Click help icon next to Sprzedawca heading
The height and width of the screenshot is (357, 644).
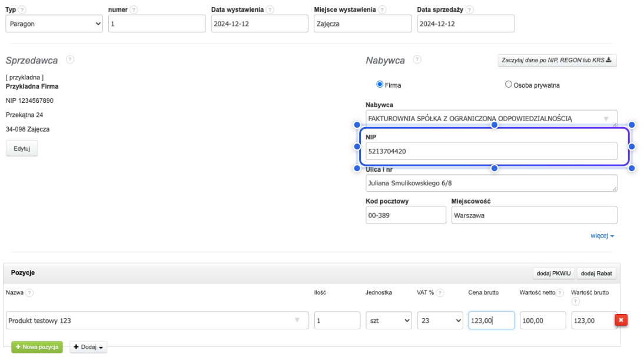(70, 59)
